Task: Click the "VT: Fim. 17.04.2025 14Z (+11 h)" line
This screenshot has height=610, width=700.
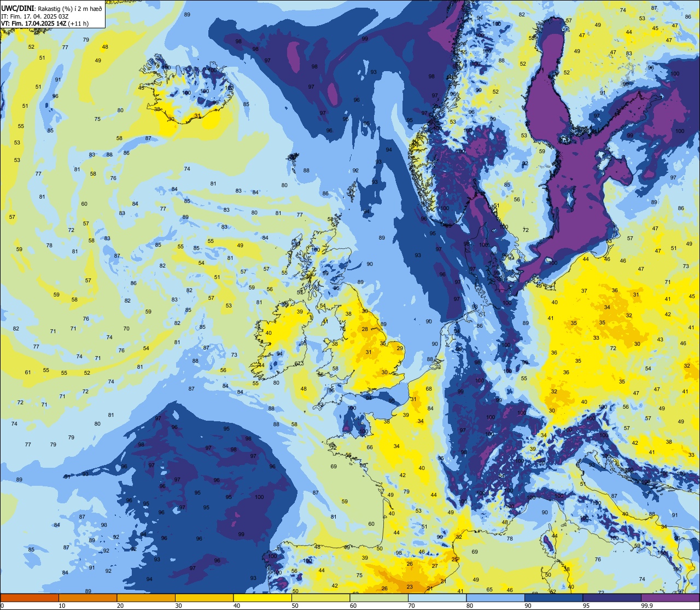Action: [x=45, y=24]
